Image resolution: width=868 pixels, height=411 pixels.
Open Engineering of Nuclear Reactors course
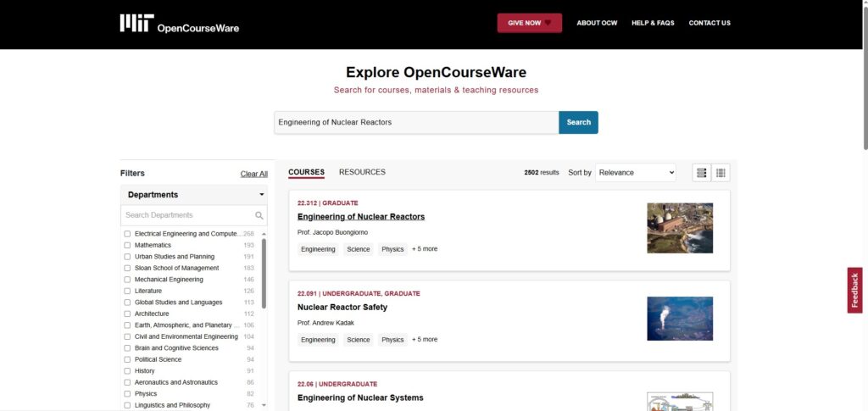click(361, 217)
